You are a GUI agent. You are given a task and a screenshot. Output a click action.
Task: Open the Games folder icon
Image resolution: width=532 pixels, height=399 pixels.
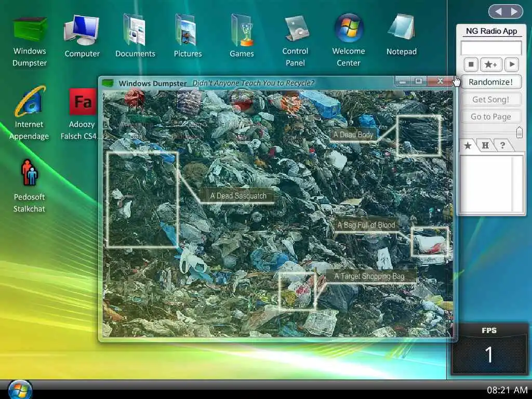[x=242, y=36]
